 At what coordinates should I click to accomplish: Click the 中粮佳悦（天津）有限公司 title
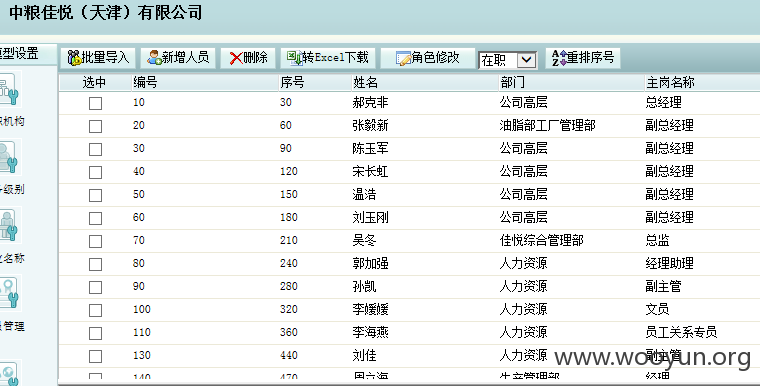[106, 12]
